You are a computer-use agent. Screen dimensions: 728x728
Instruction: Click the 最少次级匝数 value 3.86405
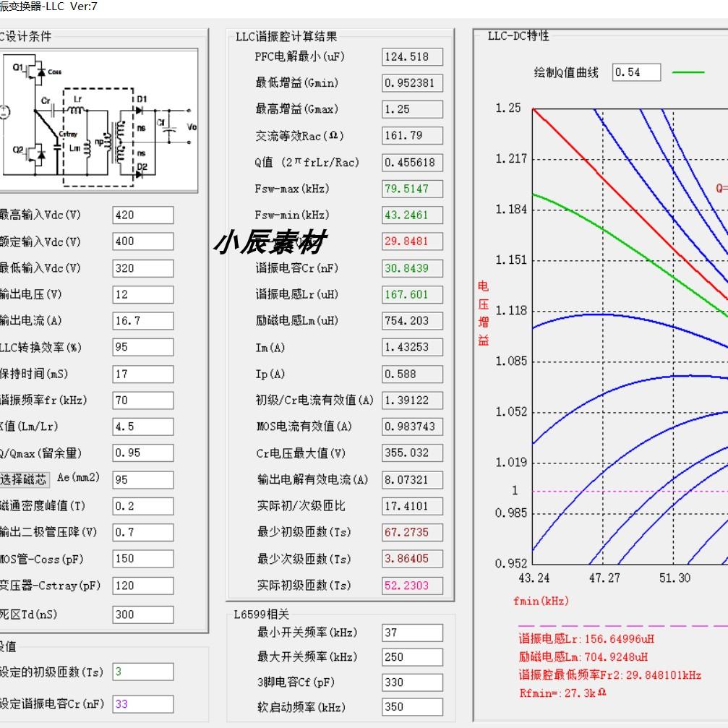click(412, 559)
